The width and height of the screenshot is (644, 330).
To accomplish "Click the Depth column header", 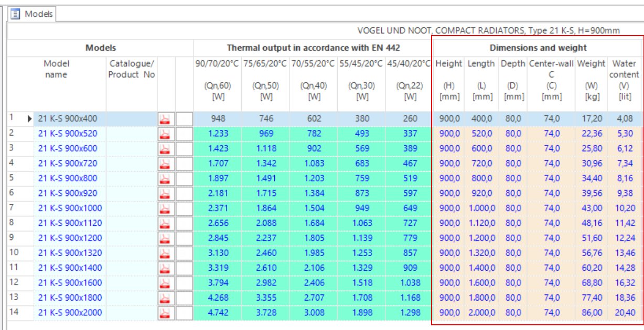I will pos(513,83).
